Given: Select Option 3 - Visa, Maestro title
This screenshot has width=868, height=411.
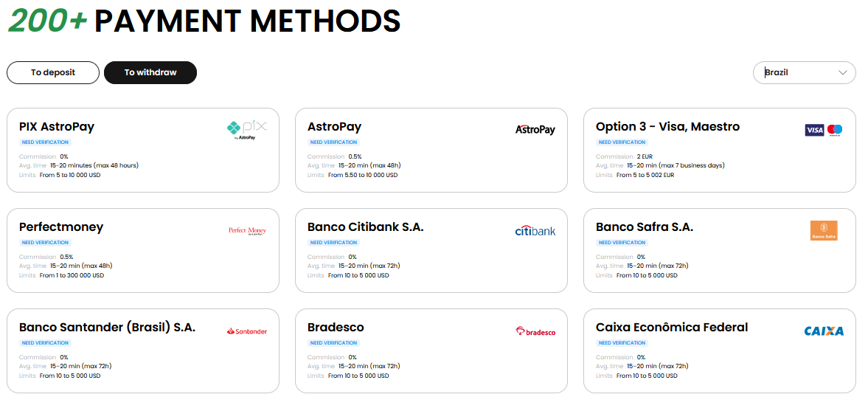Looking at the screenshot, I should (667, 127).
